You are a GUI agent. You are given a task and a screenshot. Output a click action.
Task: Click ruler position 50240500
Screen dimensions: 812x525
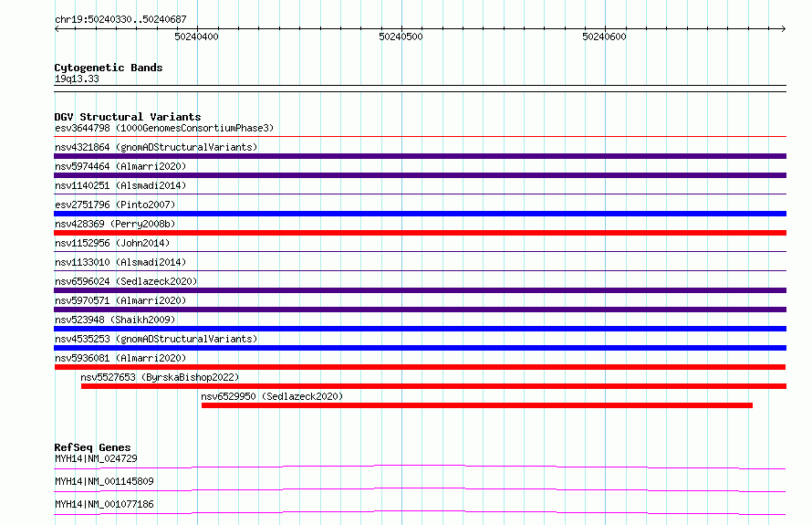[401, 37]
